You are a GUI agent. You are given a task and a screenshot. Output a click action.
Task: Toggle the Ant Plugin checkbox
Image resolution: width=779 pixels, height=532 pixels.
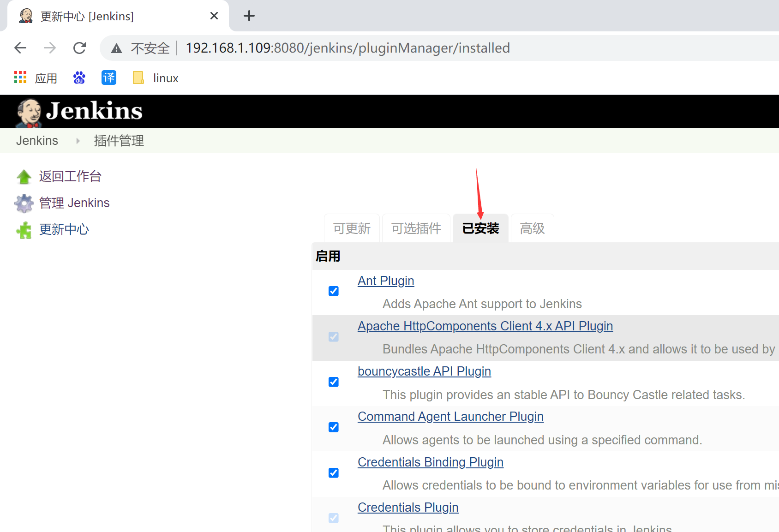[334, 291]
